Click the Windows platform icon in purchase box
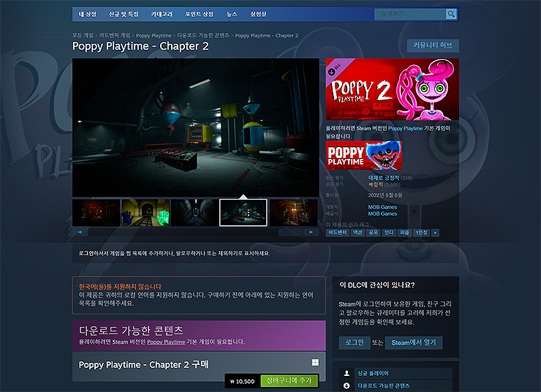Viewport: 541px width, 392px height. [x=315, y=362]
